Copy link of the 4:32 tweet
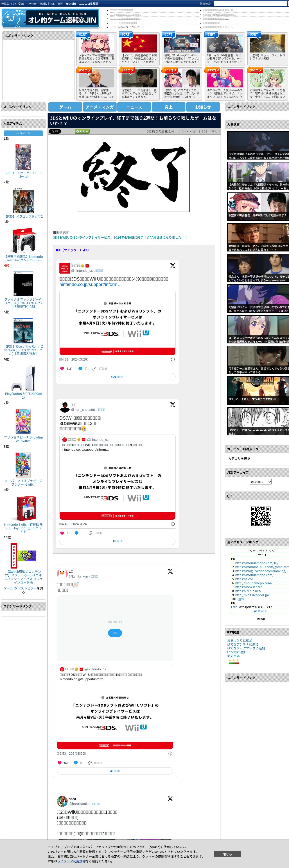289x868 pixels. coord(99,369)
